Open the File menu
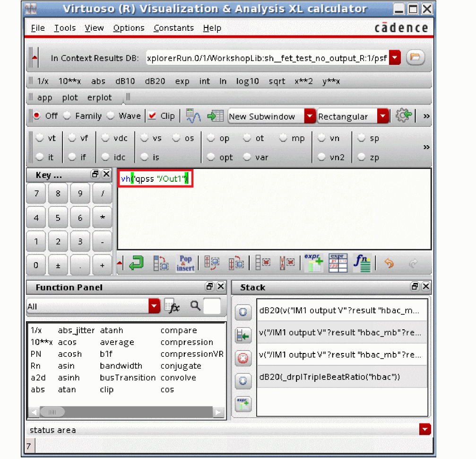 coord(38,28)
